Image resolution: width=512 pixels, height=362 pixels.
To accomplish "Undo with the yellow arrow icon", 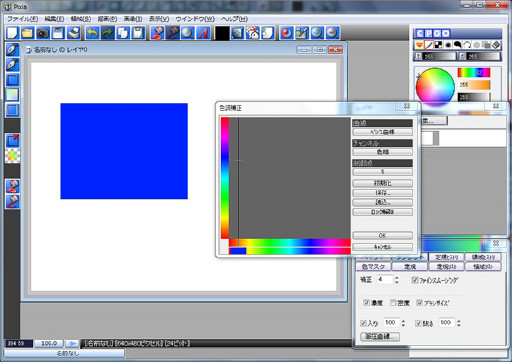I will pos(93,33).
